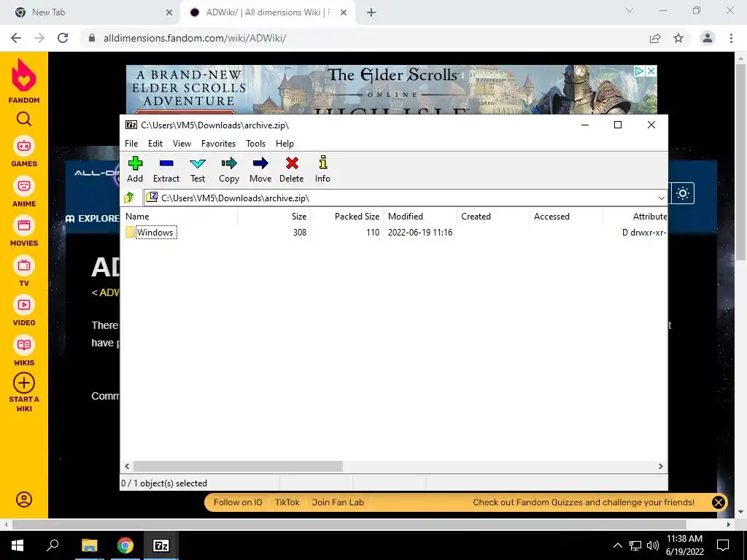
Task: Open the Help menu in 7-Zip
Action: (285, 144)
